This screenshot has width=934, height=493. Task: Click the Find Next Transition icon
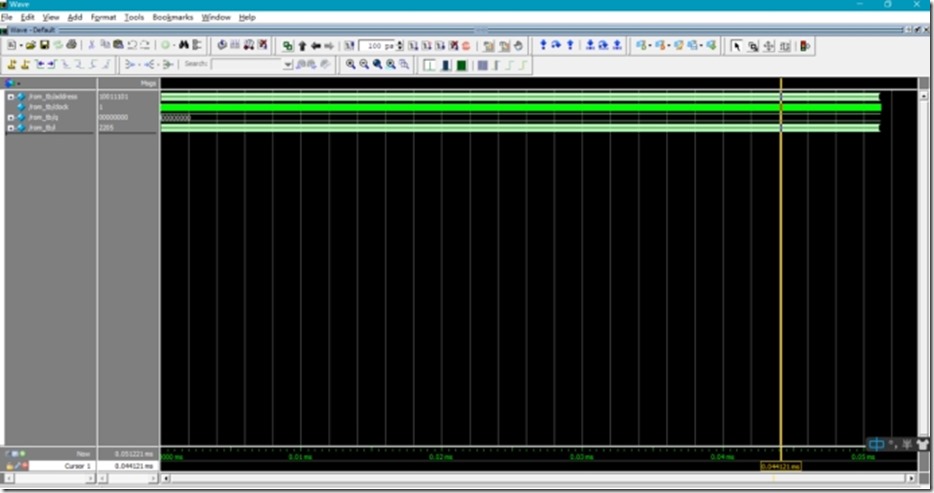tap(51, 64)
